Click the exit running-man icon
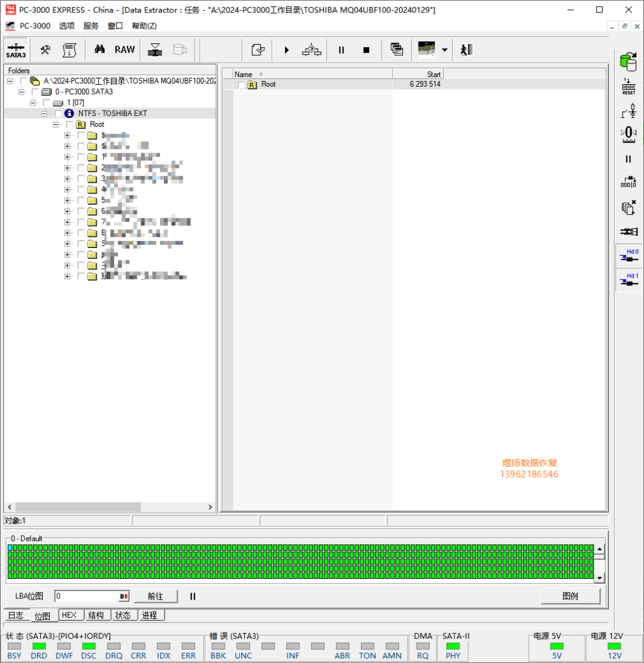 [466, 50]
